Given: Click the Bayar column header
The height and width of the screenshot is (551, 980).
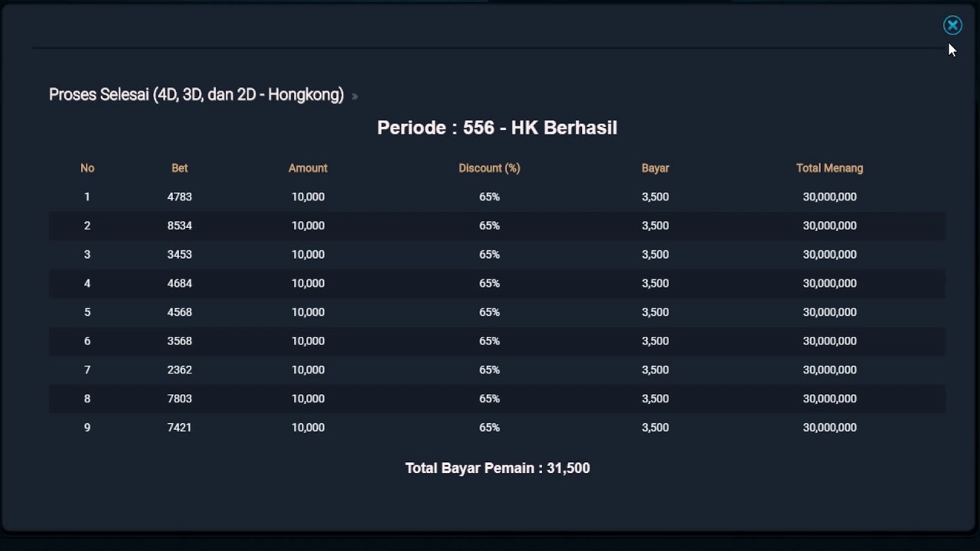Looking at the screenshot, I should pyautogui.click(x=655, y=168).
